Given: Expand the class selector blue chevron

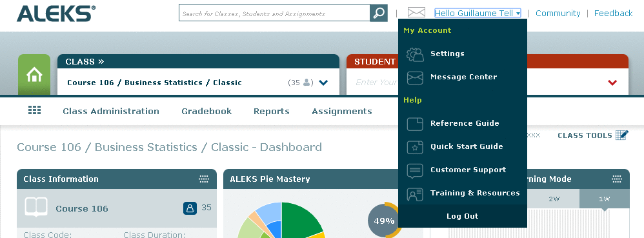Looking at the screenshot, I should (324, 83).
